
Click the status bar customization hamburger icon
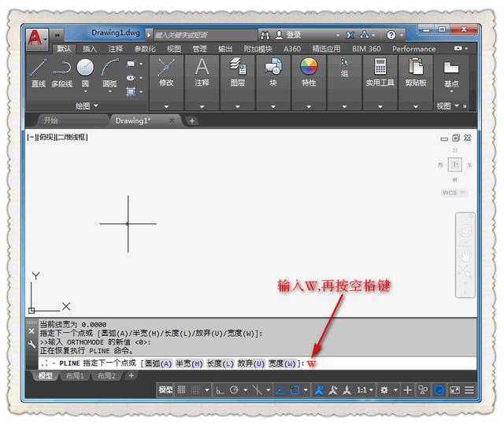pos(469,390)
